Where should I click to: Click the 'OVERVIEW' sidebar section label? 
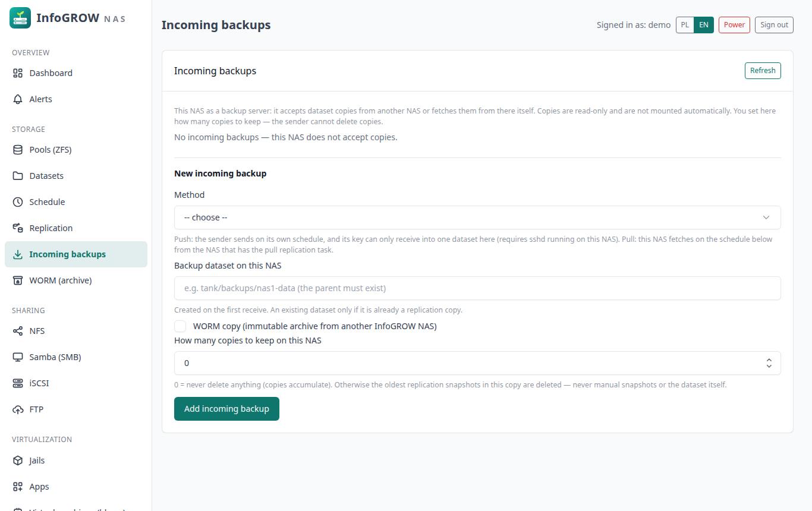[x=31, y=53]
